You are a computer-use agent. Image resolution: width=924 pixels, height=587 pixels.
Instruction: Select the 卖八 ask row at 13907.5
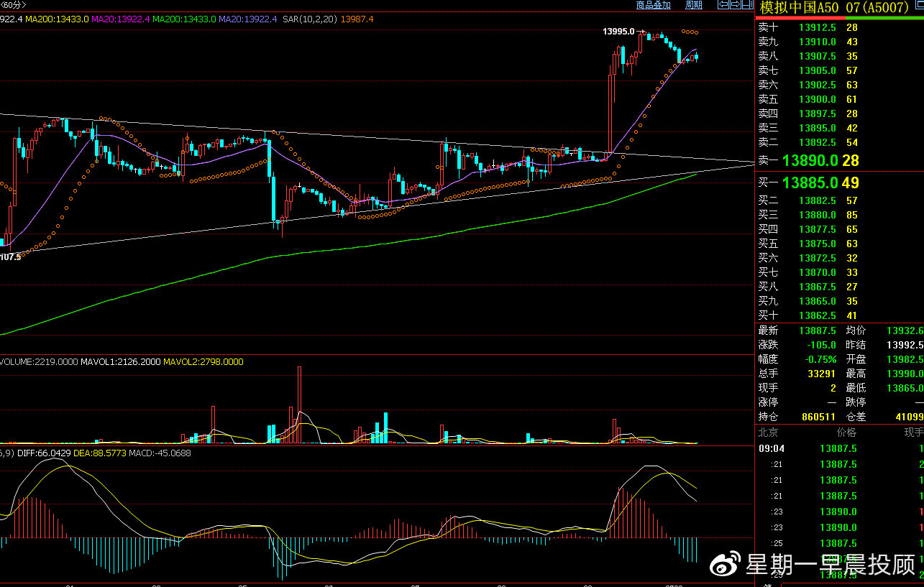[x=839, y=56]
